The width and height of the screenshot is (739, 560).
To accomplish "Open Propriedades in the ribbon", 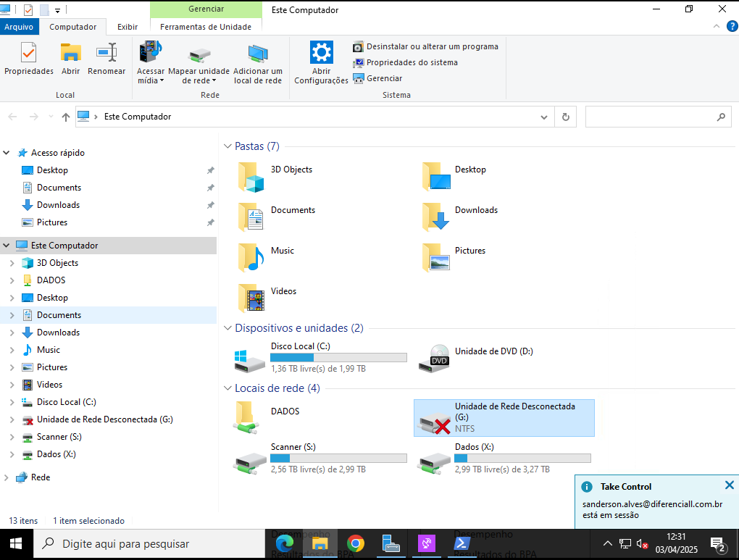I will tap(29, 59).
